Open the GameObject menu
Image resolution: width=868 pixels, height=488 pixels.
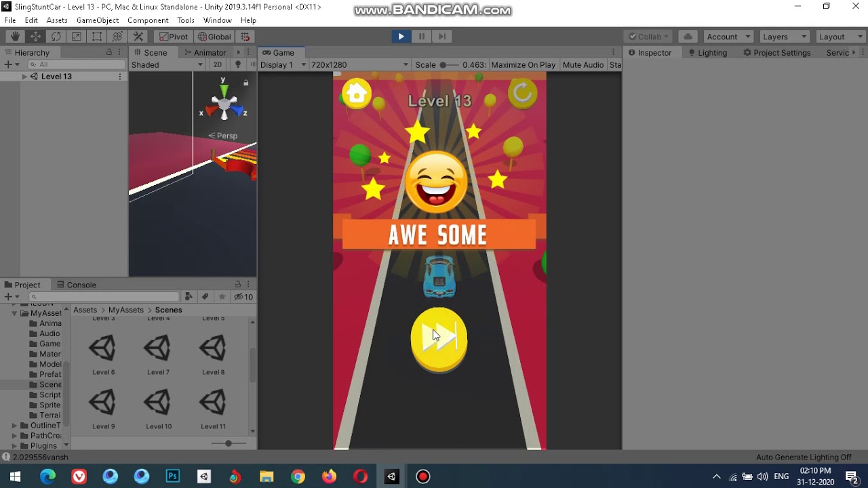pyautogui.click(x=98, y=20)
